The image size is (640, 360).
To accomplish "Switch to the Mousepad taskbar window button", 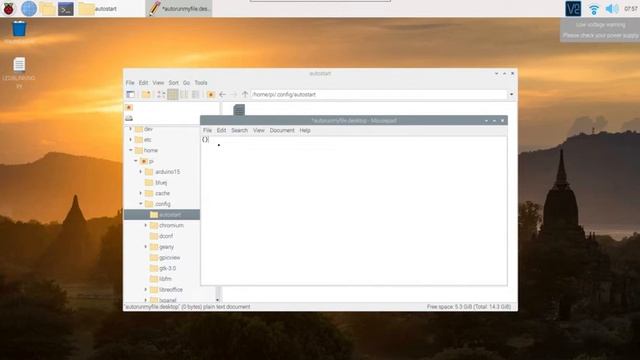I will pos(179,9).
